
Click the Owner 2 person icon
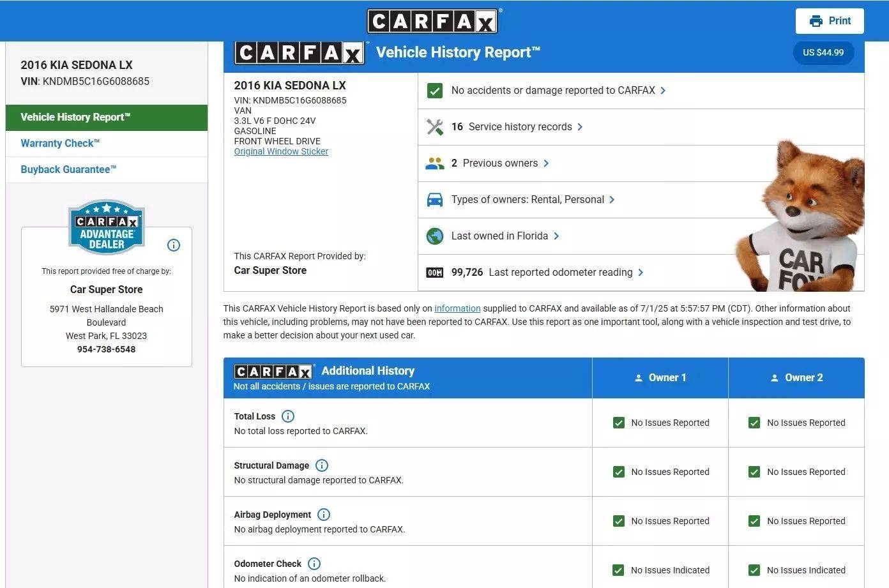pos(774,378)
